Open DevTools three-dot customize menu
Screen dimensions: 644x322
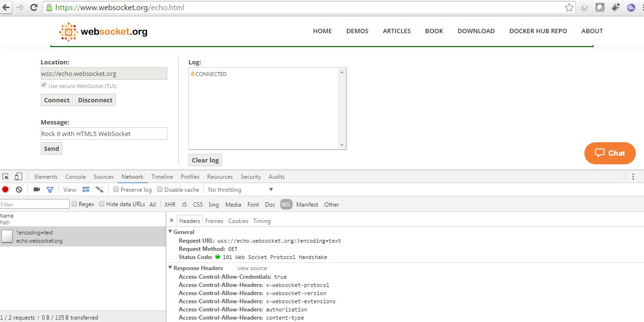[x=633, y=176]
